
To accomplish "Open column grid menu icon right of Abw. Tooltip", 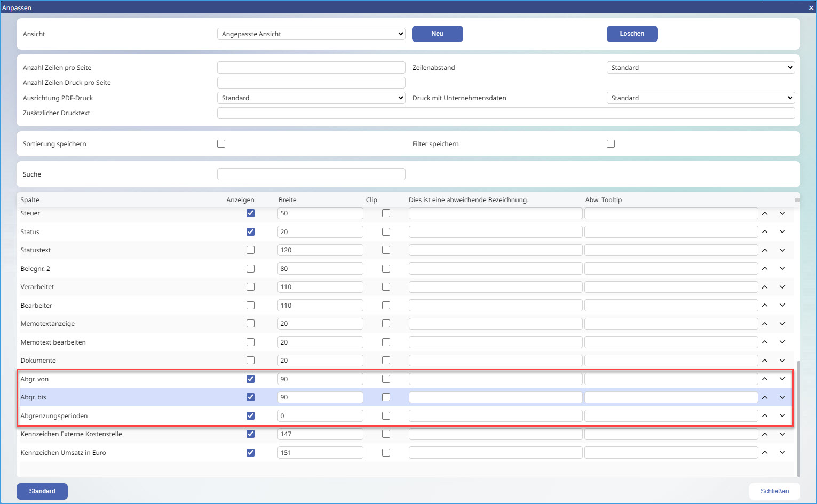I will coord(797,200).
